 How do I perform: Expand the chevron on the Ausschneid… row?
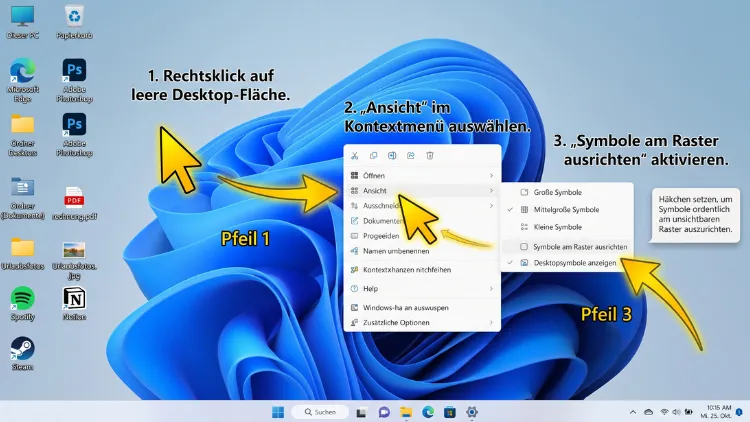pyautogui.click(x=491, y=206)
